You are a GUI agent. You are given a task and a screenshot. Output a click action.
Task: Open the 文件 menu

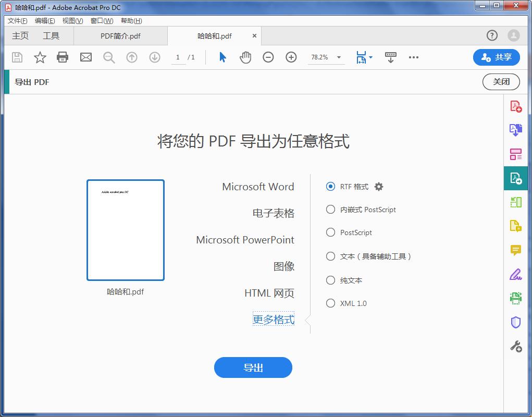tap(17, 20)
